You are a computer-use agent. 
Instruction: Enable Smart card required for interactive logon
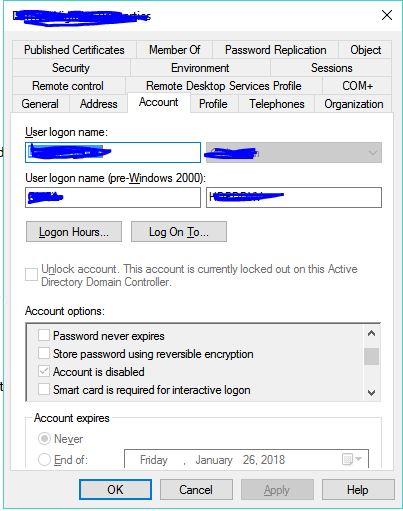coord(44,389)
